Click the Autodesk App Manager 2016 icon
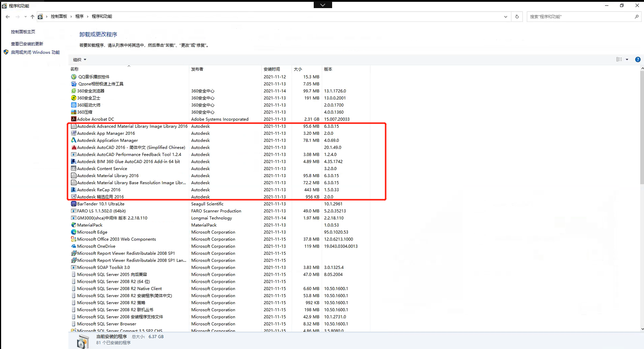Viewport: 644px width, 349px height. tap(74, 133)
